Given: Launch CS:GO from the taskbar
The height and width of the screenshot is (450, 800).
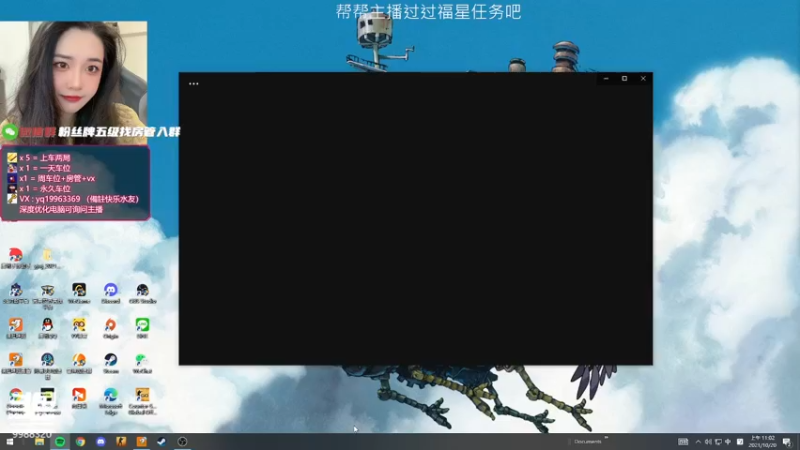Looking at the screenshot, I should click(121, 442).
